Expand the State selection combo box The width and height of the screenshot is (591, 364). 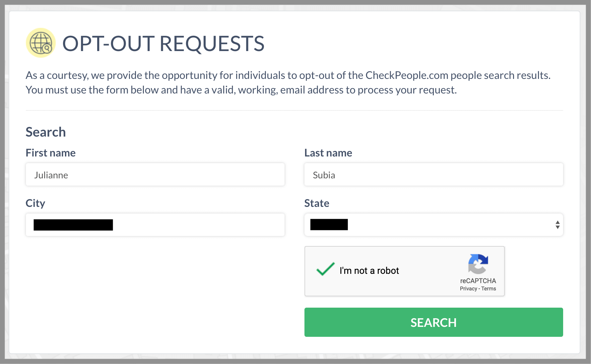[433, 225]
